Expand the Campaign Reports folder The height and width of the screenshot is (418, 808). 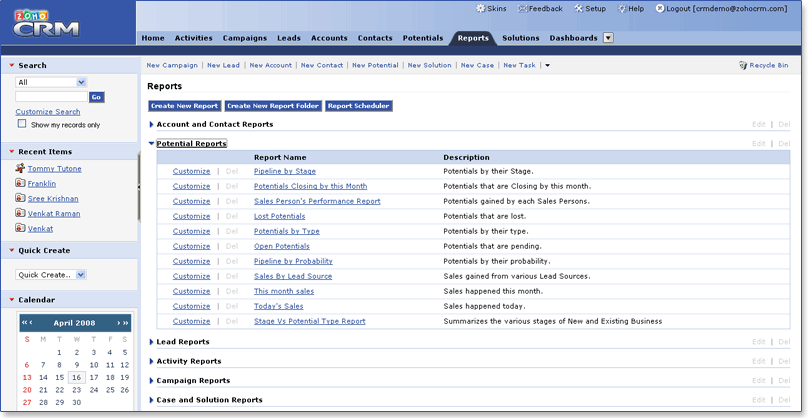(152, 380)
